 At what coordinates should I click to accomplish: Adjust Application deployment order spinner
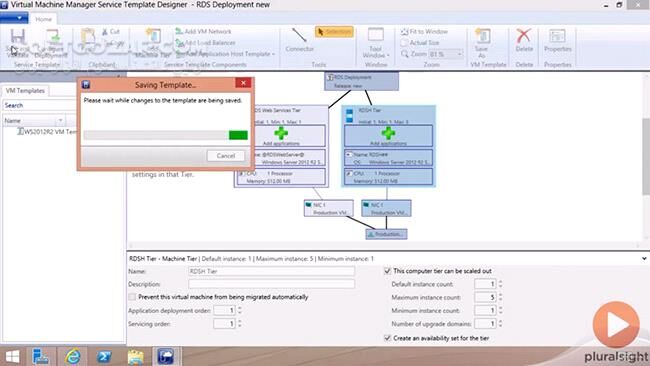click(x=239, y=310)
